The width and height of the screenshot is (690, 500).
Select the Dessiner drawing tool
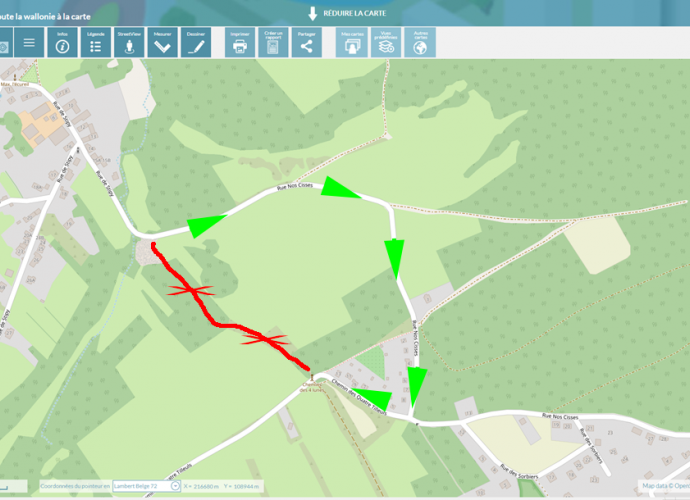point(196,42)
